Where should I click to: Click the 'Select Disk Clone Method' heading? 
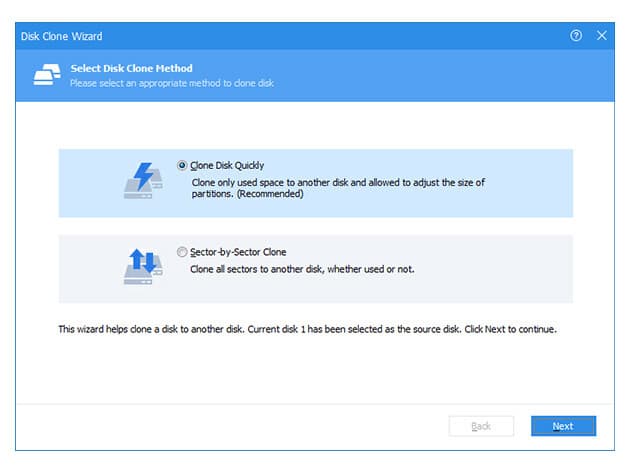point(132,68)
